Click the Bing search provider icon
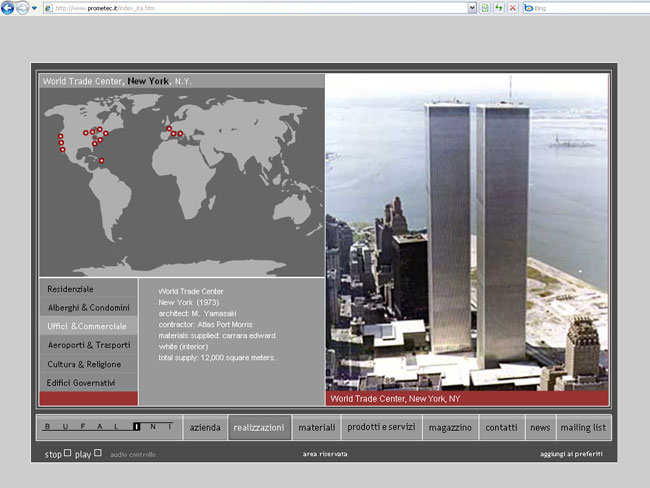 pyautogui.click(x=528, y=8)
